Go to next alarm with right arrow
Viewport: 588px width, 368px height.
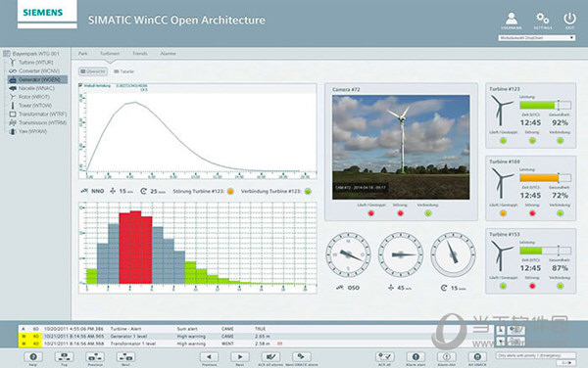point(240,357)
